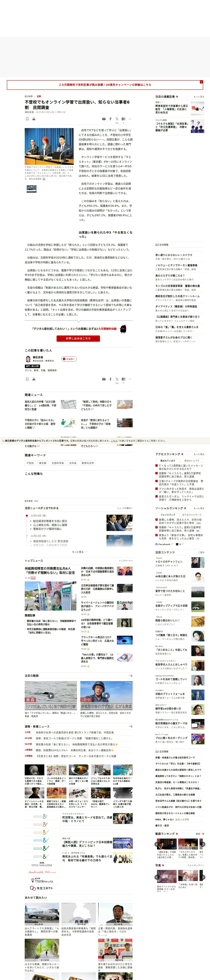Click もっと見る beside アクセスランキング
This screenshot has height=980, width=210.
(199, 454)
